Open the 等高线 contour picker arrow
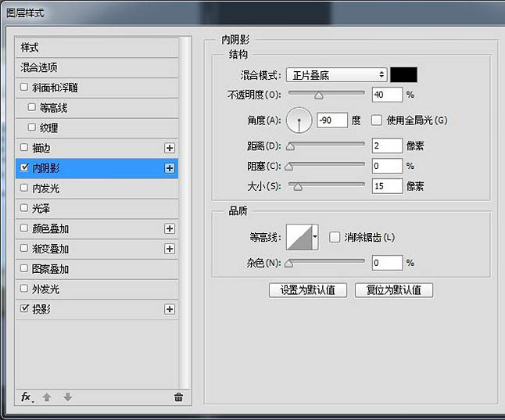 click(315, 236)
